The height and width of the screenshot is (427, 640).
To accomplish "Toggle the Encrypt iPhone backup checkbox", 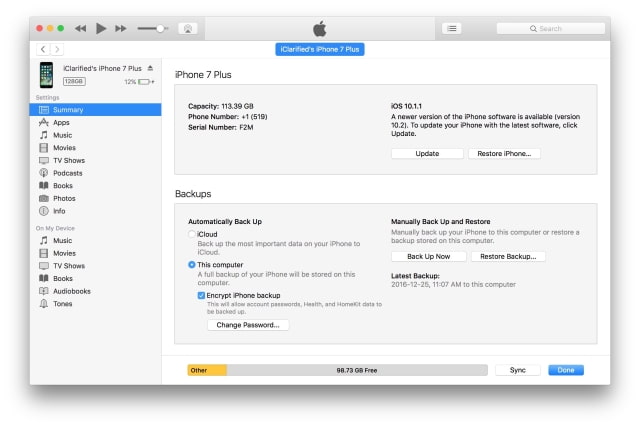I will click(201, 295).
